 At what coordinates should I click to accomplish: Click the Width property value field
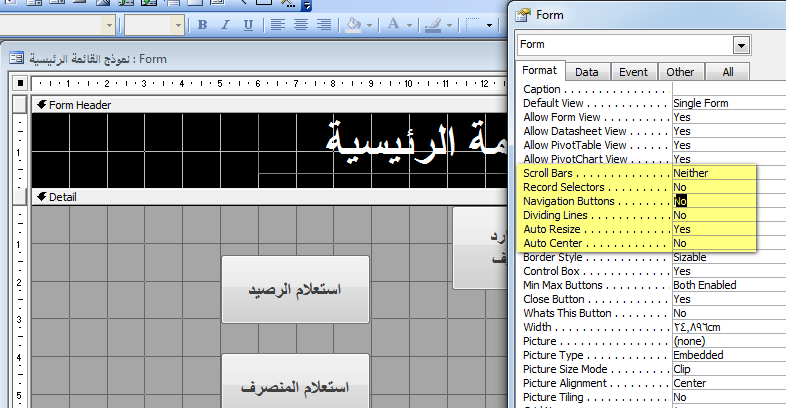click(x=729, y=327)
